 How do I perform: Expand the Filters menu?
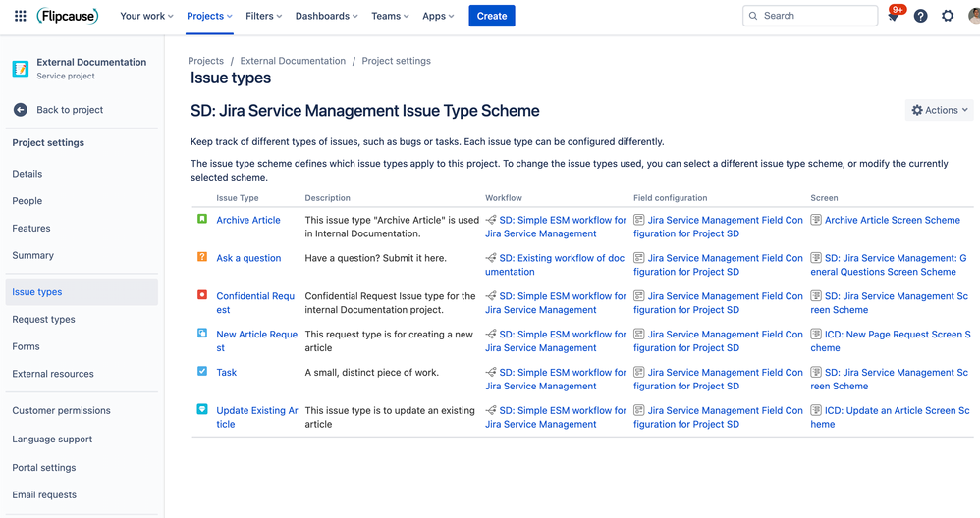pos(263,16)
